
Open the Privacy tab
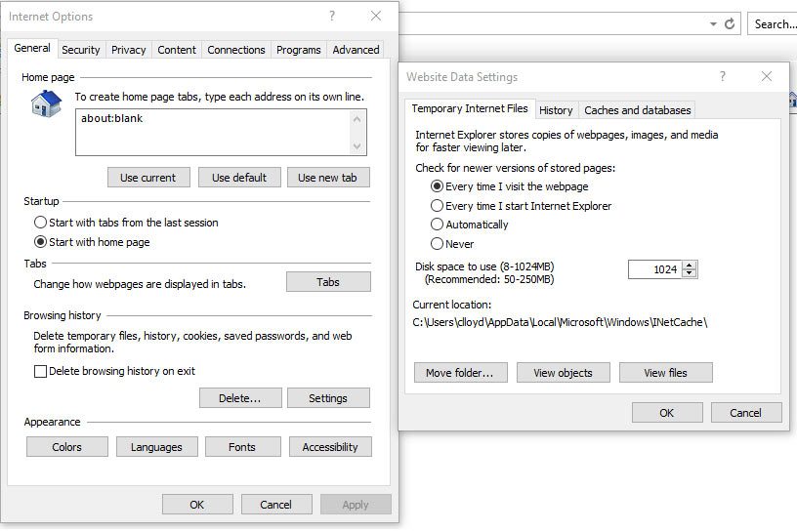coord(129,50)
